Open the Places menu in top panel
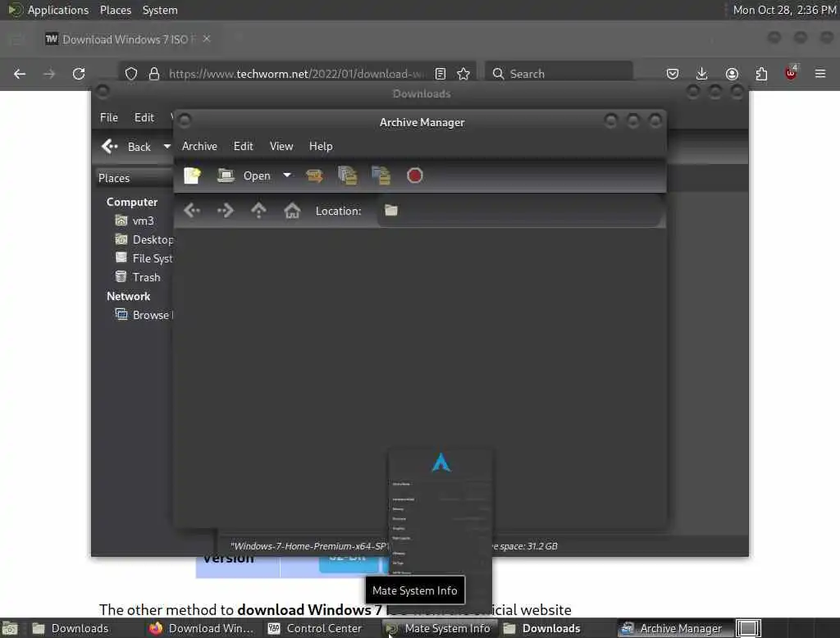Viewport: 840px width, 638px height. 115,10
